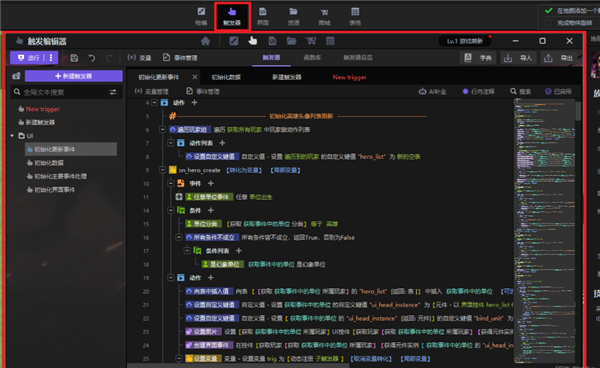Select the 新建触发器 editor tab

[x=287, y=77]
